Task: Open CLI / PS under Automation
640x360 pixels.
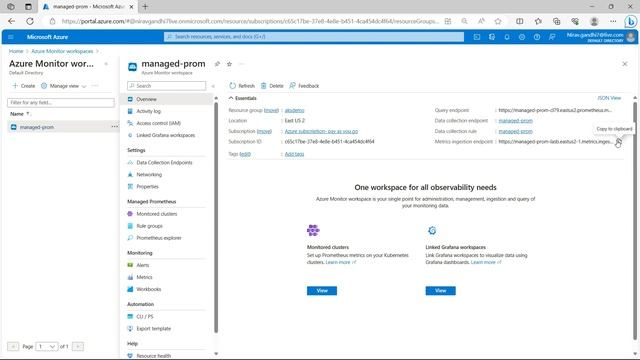Action: 144,317
